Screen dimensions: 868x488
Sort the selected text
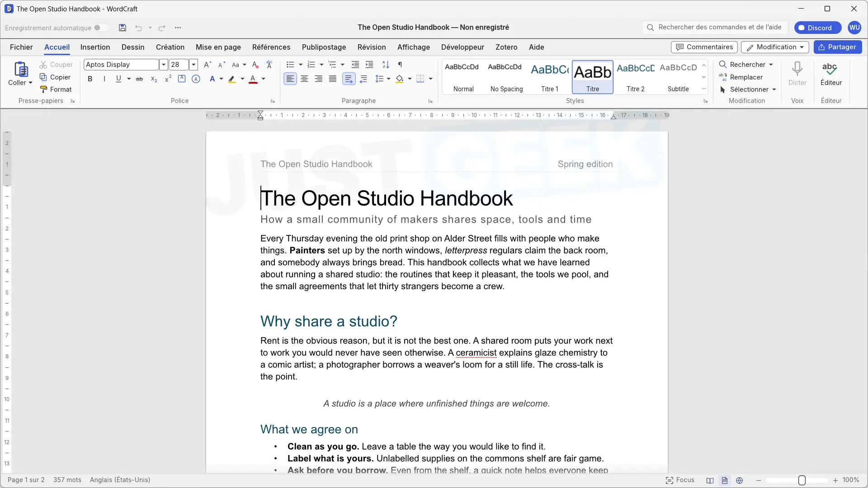386,65
